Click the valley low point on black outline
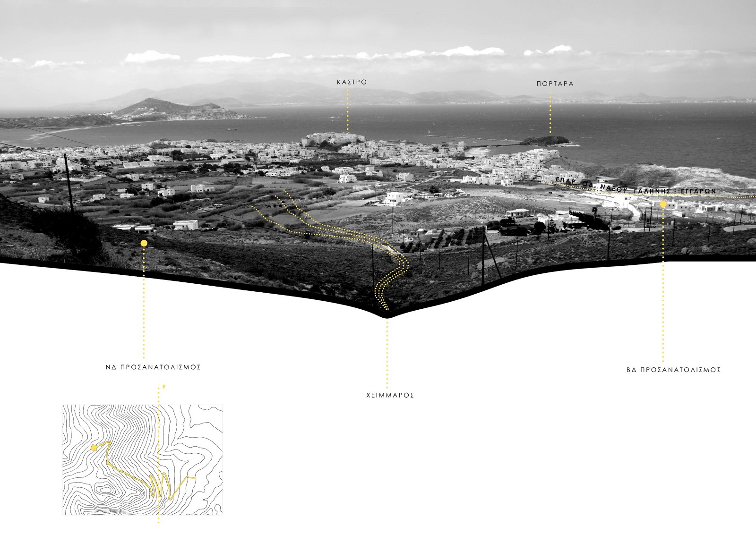Viewport: 756px width, 534px height. [x=387, y=314]
